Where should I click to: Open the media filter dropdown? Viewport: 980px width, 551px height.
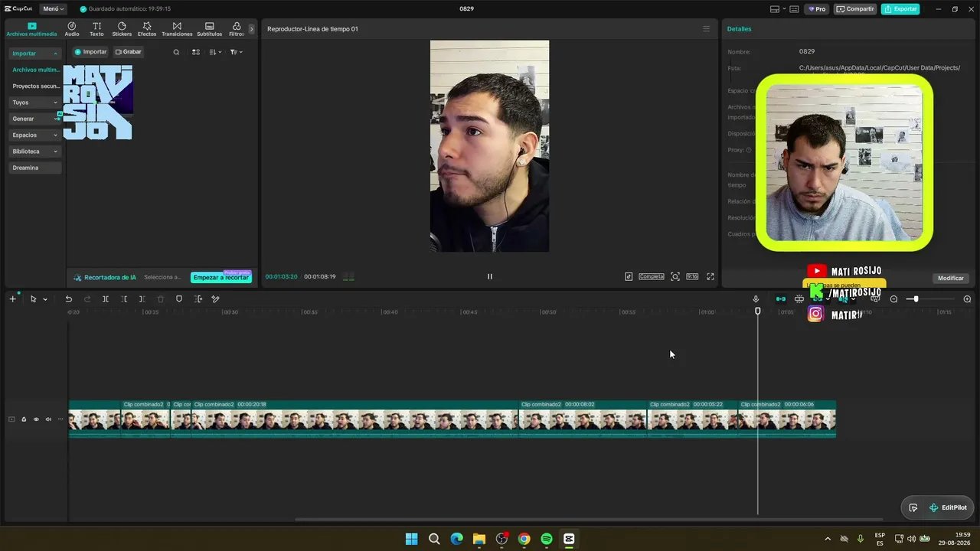click(x=237, y=52)
